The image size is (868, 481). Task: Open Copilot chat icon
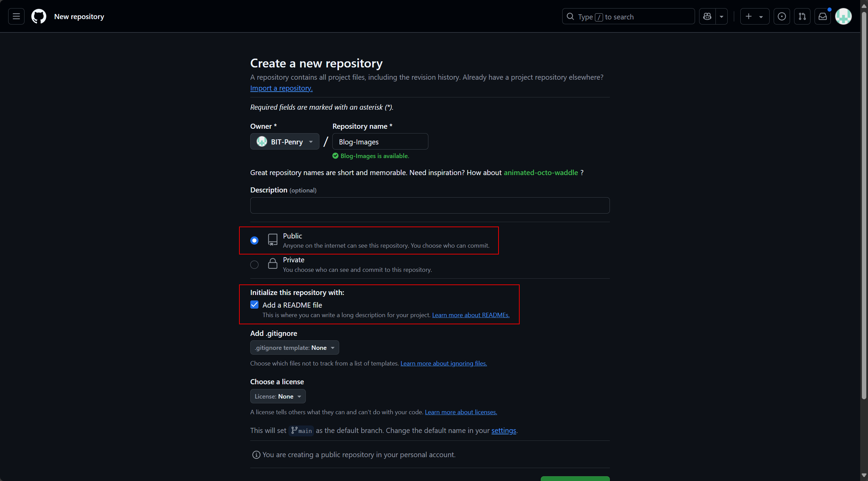707,16
